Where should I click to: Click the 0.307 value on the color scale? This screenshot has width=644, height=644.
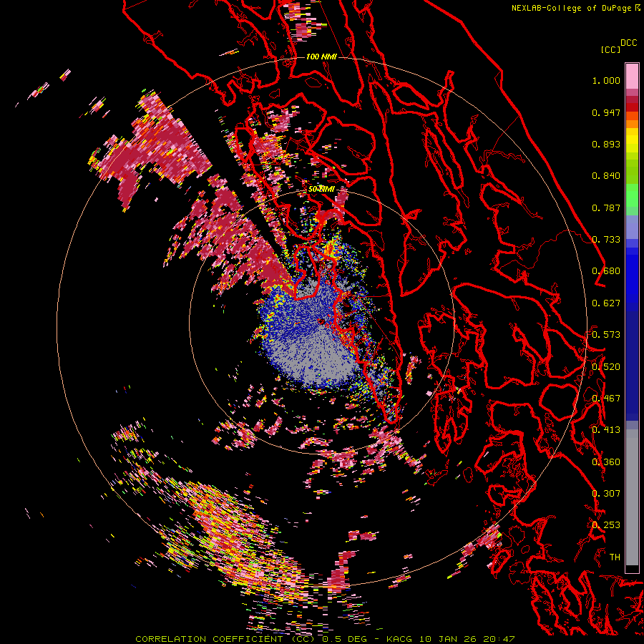coord(606,494)
